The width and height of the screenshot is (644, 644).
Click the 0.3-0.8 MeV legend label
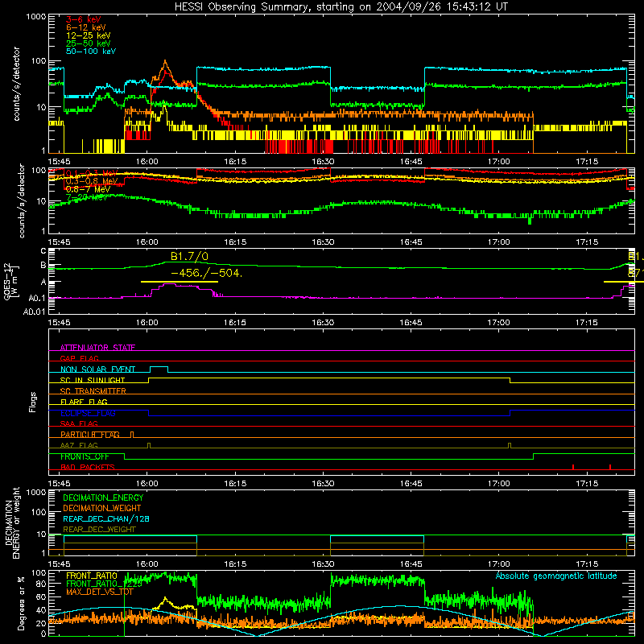(92, 182)
